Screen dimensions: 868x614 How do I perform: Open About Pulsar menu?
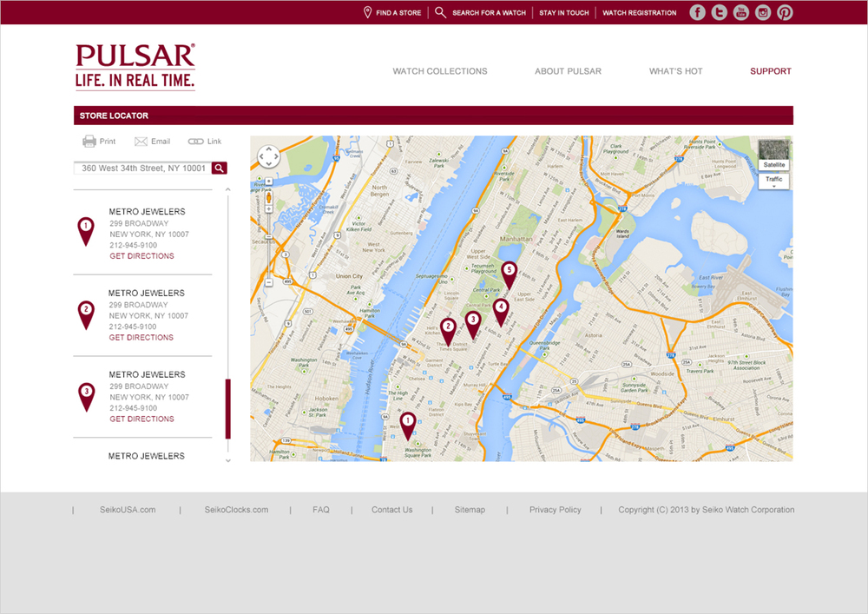coord(568,71)
